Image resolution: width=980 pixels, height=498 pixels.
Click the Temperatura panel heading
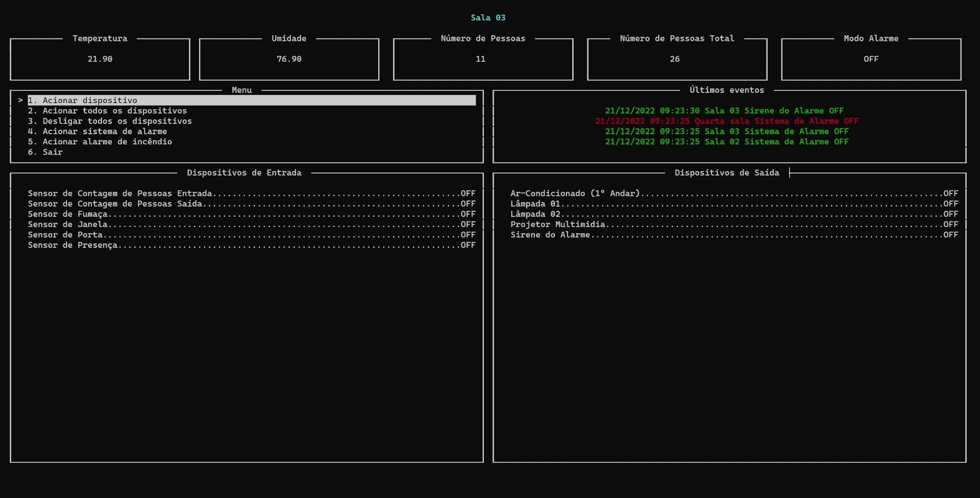100,38
